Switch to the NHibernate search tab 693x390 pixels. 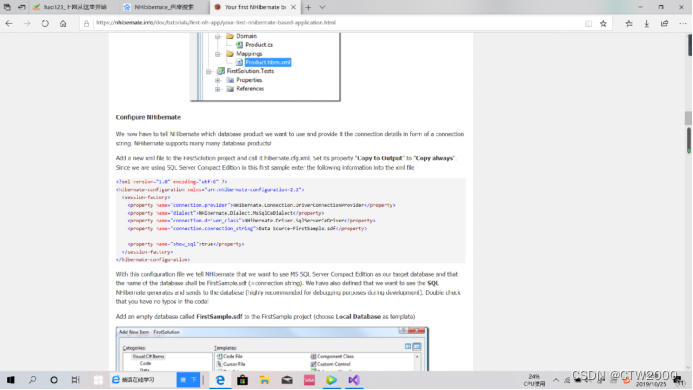(164, 7)
